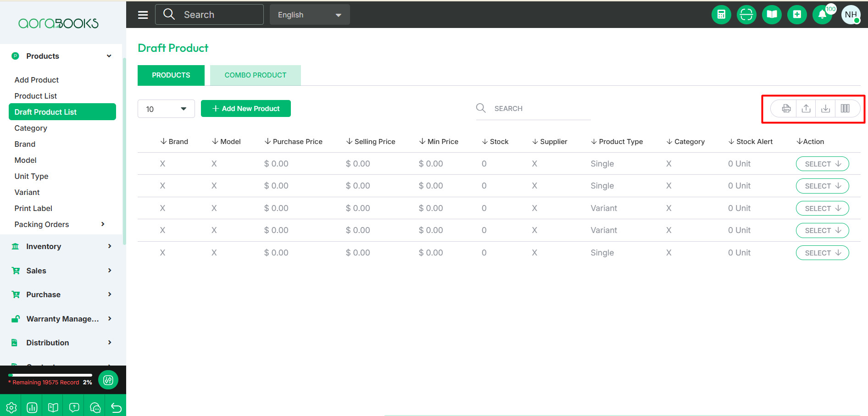Click the Sales cart icon in sidebar
This screenshot has width=868, height=416.
[16, 271]
